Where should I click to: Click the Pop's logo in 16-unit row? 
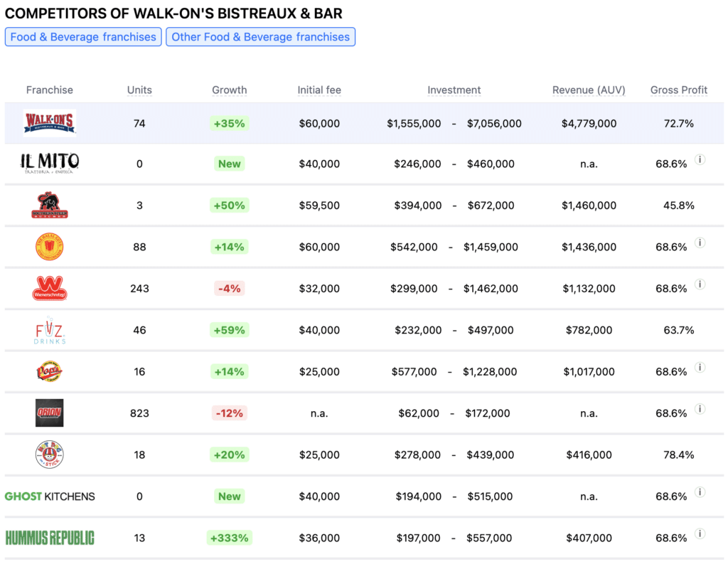pyautogui.click(x=50, y=371)
